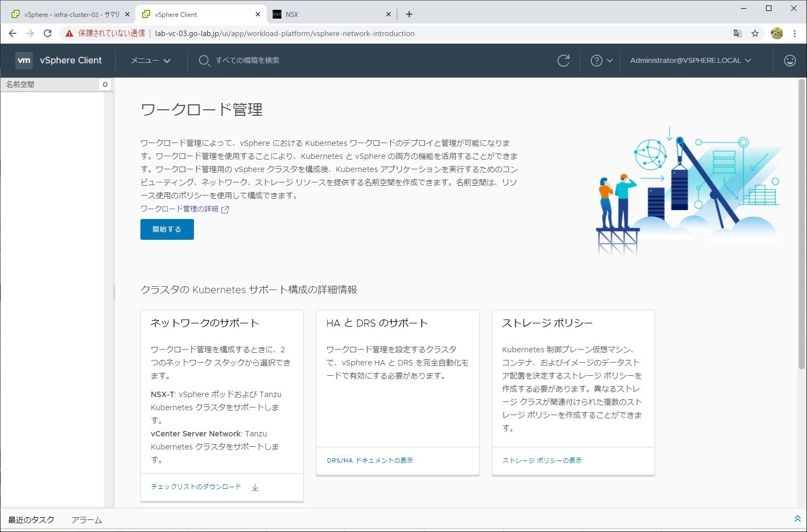807x532 pixels.
Task: Click the チェックリストのダウンロード link
Action: pyautogui.click(x=196, y=487)
